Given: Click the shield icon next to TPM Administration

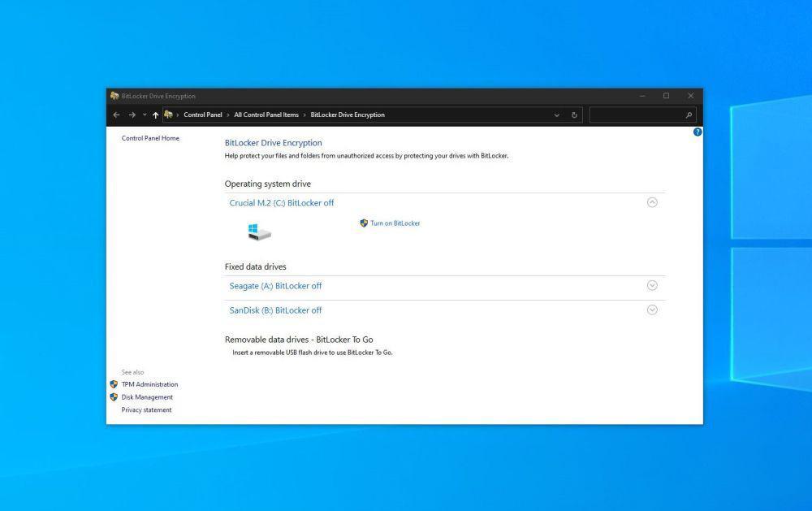Looking at the screenshot, I should pyautogui.click(x=114, y=384).
